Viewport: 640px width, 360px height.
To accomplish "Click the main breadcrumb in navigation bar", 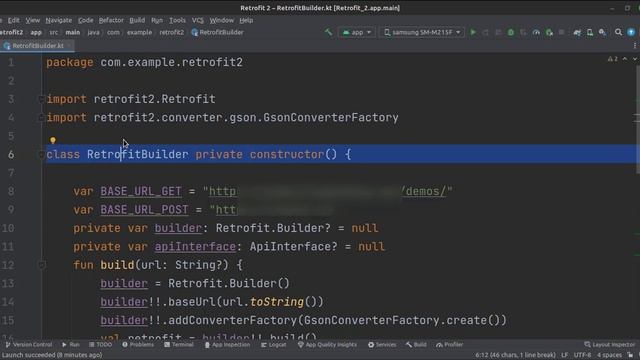I will click(x=73, y=32).
